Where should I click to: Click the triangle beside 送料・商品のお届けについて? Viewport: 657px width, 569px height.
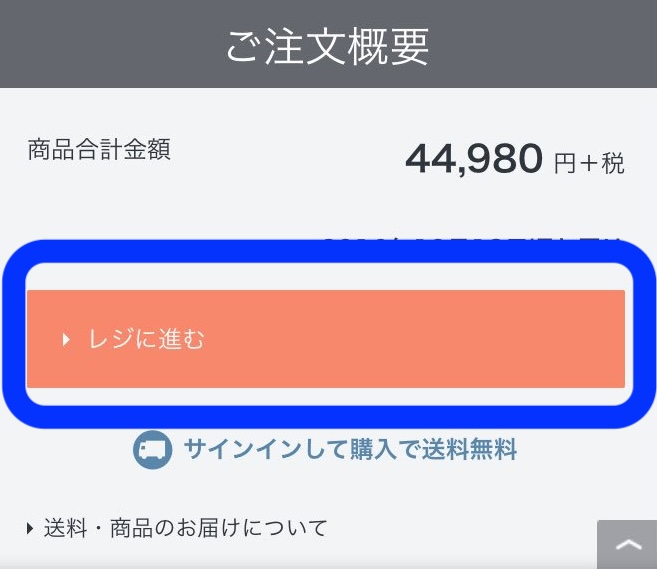click(x=31, y=528)
